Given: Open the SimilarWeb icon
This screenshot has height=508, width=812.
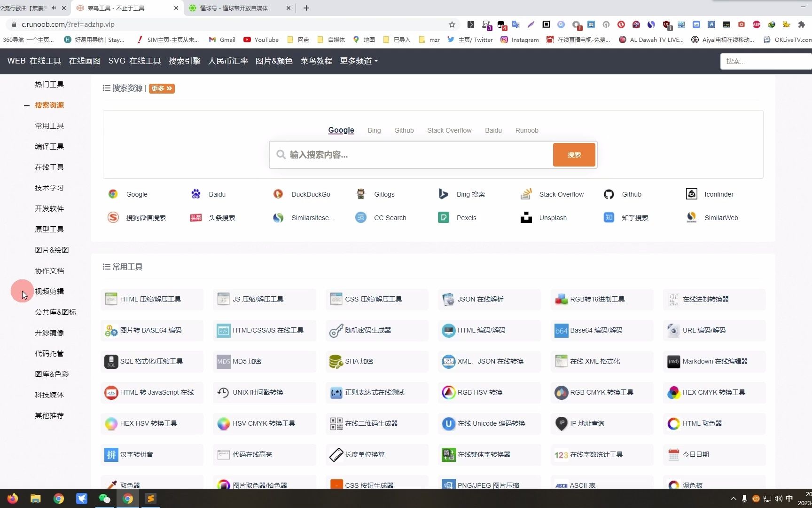Looking at the screenshot, I should tap(691, 217).
